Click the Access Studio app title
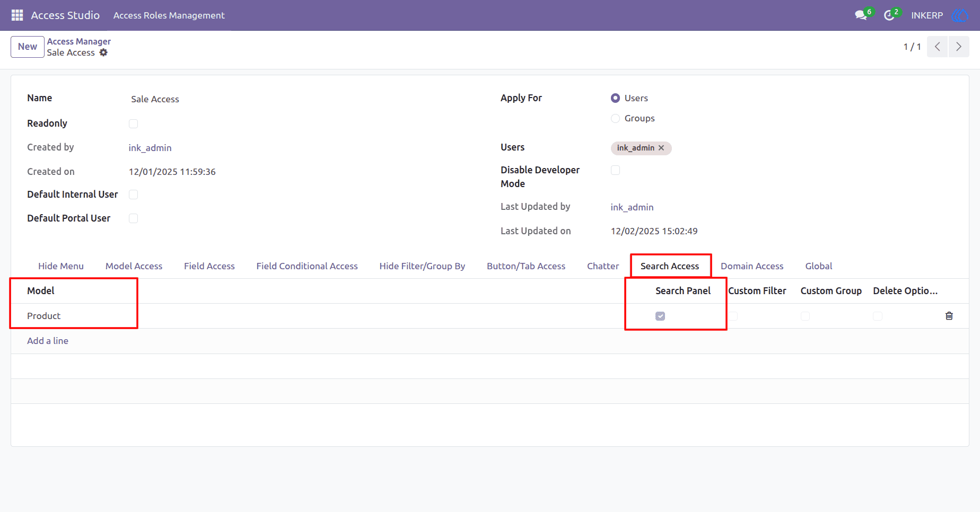Screen dimensions: 980x512 click(65, 15)
